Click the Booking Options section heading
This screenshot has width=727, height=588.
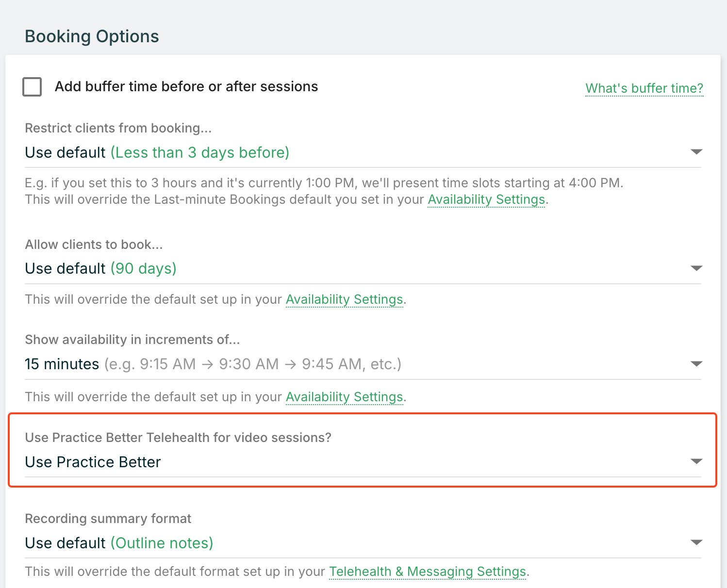click(x=92, y=36)
